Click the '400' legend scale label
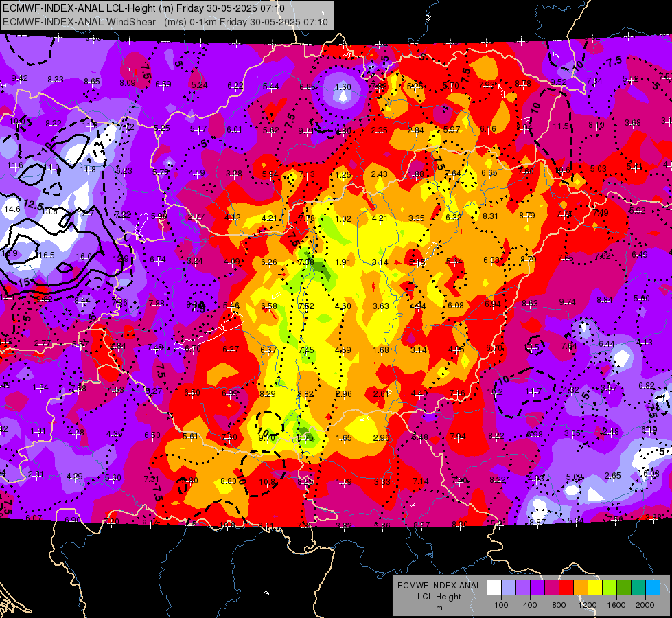Image resolution: width=672 pixels, height=618 pixels. coord(530,605)
